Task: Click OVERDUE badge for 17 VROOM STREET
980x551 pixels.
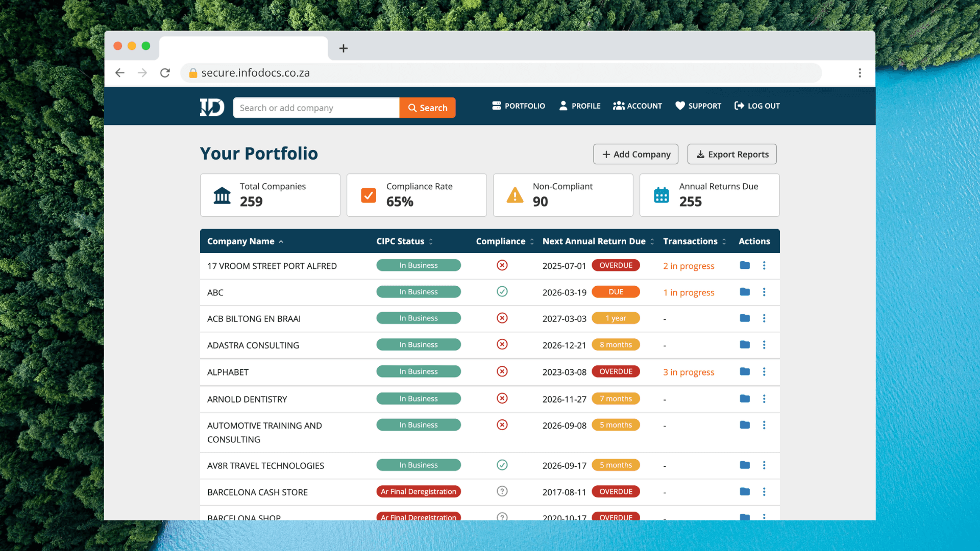Action: tap(616, 265)
